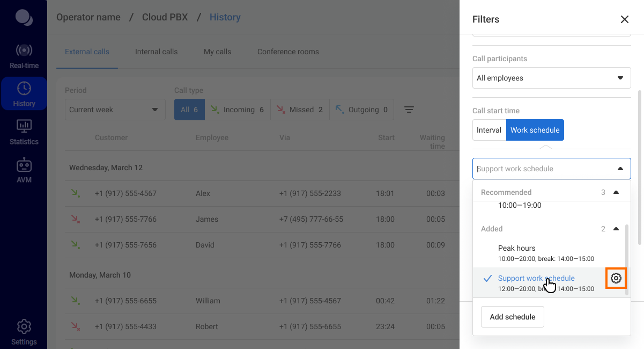Open the Real-time section in sidebar
Image resolution: width=644 pixels, height=349 pixels.
tap(24, 56)
